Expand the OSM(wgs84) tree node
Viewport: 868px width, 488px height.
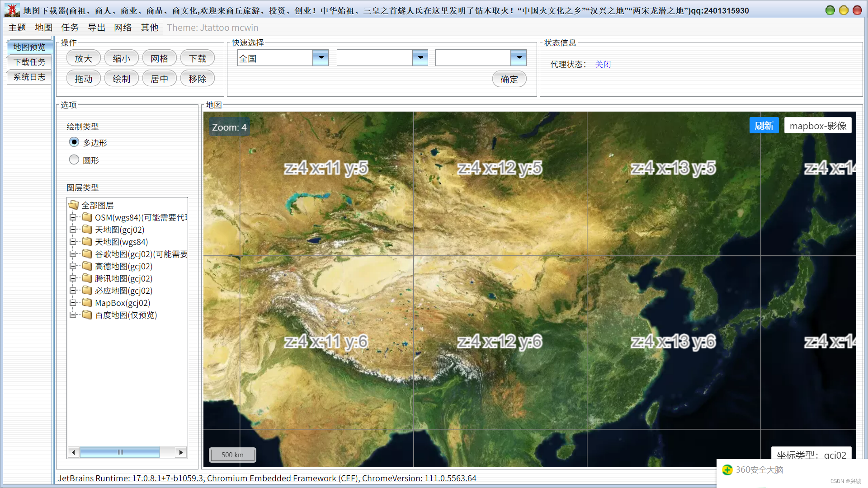point(73,217)
